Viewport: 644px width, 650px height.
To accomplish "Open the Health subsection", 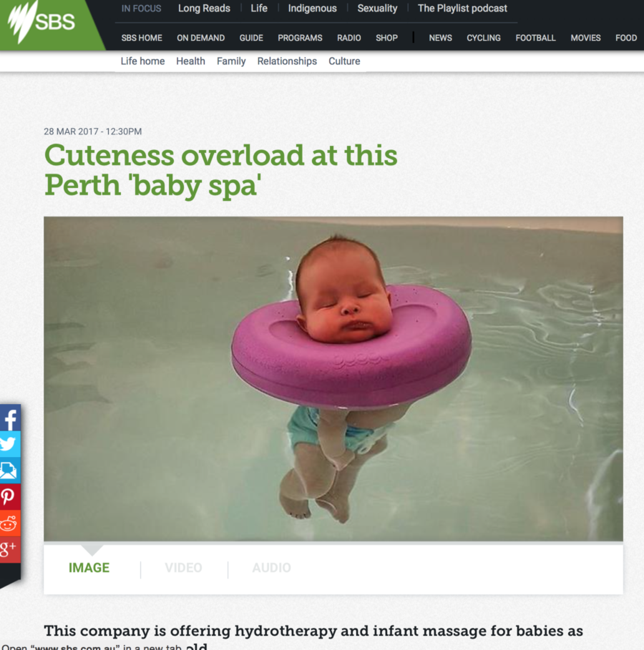I will 190,61.
